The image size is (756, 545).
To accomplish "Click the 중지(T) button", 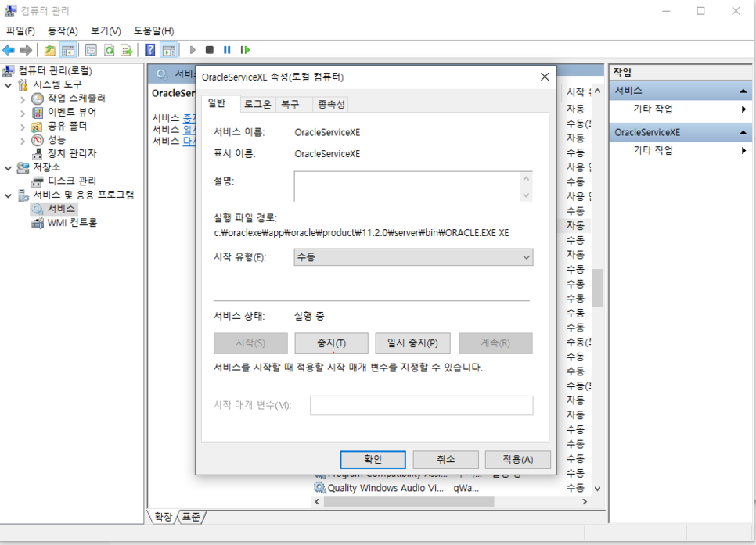I will click(x=331, y=343).
